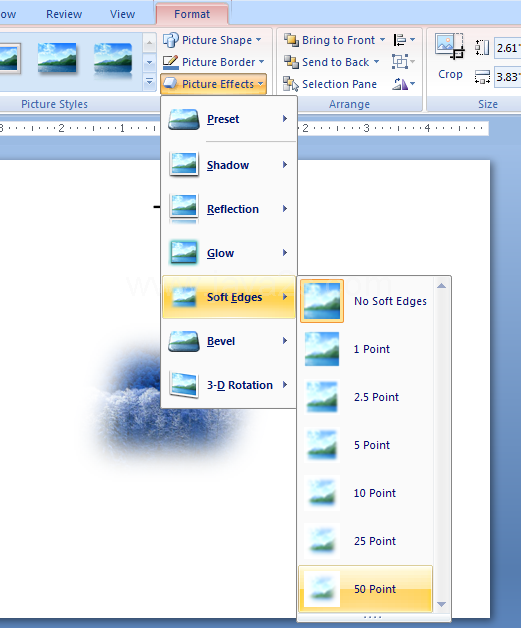Viewport: 521px width, 628px height.
Task: Click the Bring to Front icon
Action: coord(291,40)
